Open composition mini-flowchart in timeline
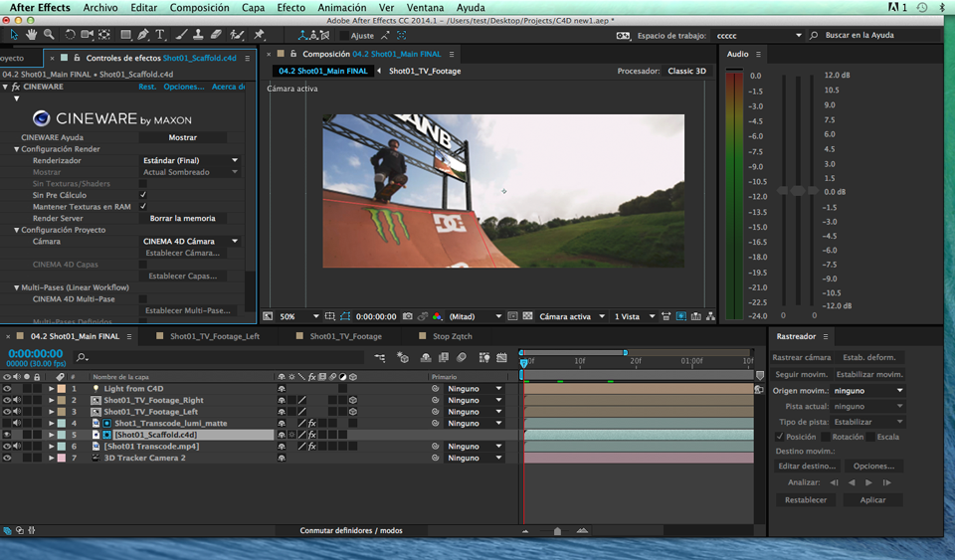Viewport: 955px width, 560px height. pos(379,358)
